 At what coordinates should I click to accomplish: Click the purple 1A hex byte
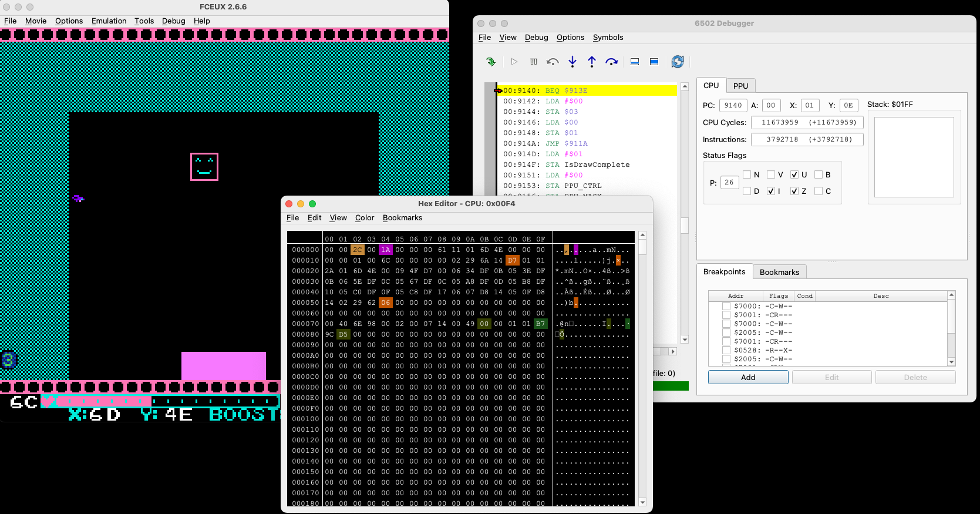tap(385, 250)
